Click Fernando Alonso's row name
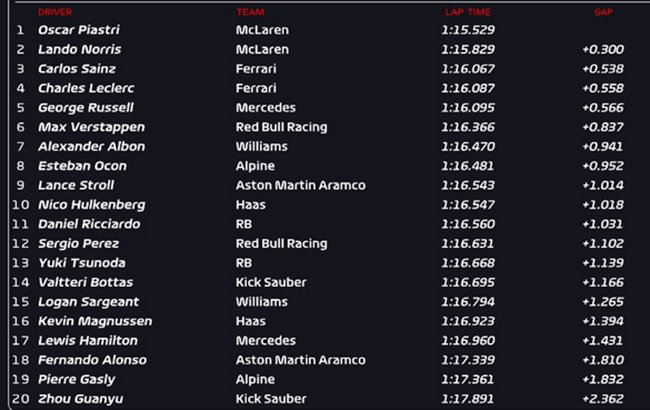The image size is (650, 410). (92, 360)
